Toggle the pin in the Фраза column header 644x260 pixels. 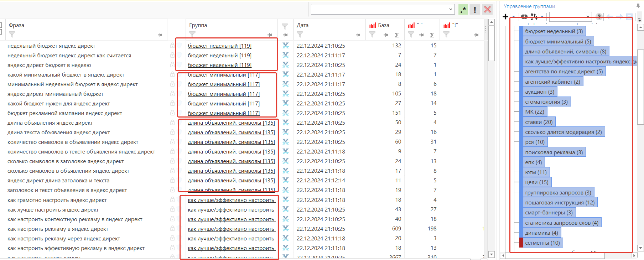(x=160, y=35)
